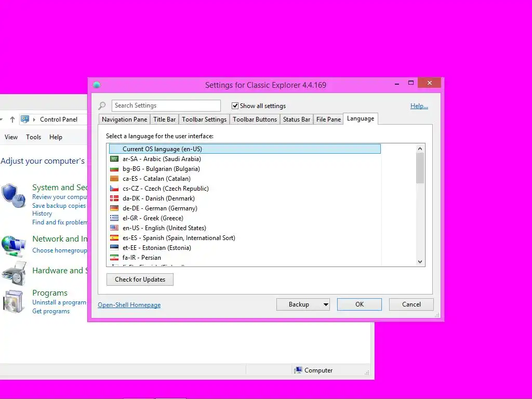Click Control Panel text in address bar
This screenshot has width=532, height=399.
pos(59,119)
